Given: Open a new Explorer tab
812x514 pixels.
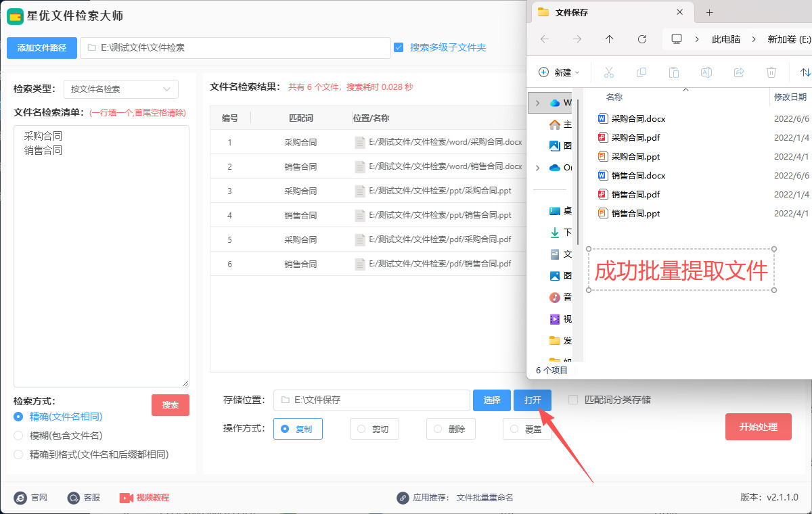Looking at the screenshot, I should tap(709, 13).
